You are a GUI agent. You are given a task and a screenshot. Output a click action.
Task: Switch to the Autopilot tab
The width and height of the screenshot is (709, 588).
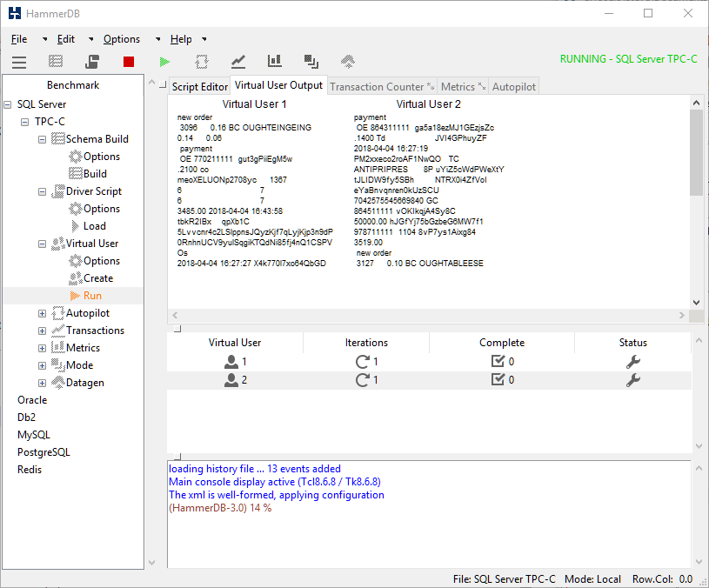513,86
